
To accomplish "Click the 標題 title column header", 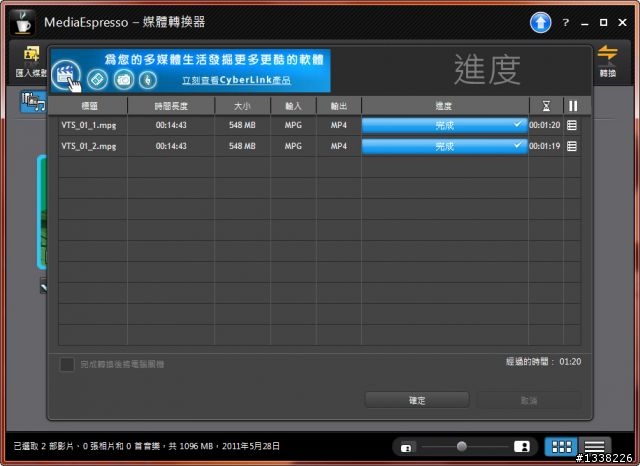I will tap(89, 106).
